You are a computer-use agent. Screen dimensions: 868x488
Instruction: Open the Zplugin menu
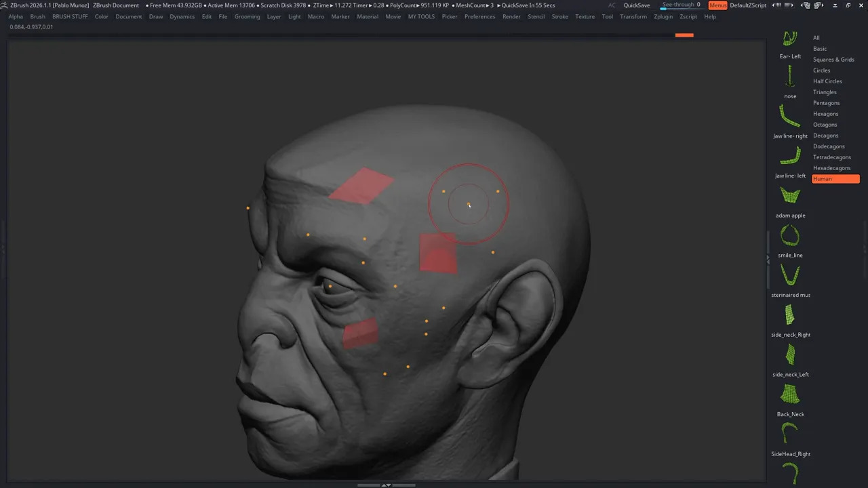point(663,16)
